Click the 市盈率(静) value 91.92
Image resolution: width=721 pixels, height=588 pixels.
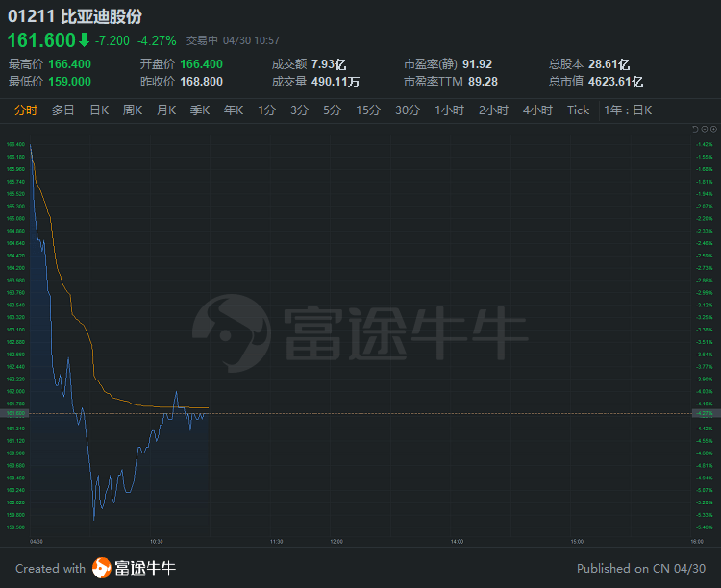[x=477, y=64]
